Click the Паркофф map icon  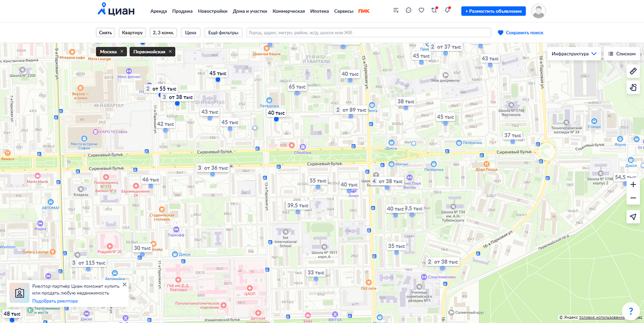(176, 229)
